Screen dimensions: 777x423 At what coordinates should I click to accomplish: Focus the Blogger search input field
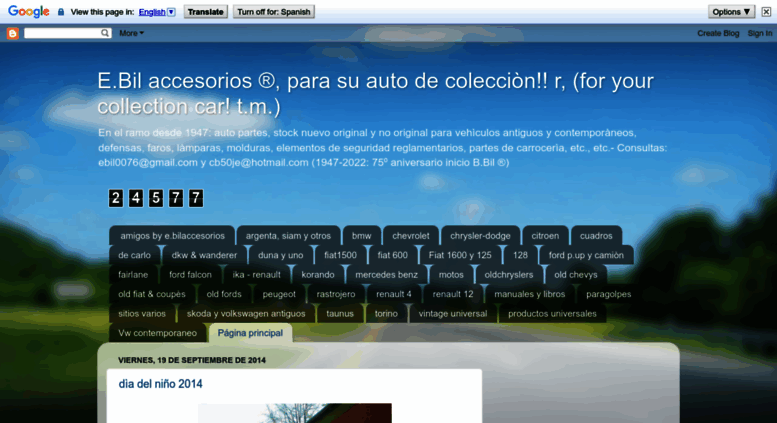(62, 33)
